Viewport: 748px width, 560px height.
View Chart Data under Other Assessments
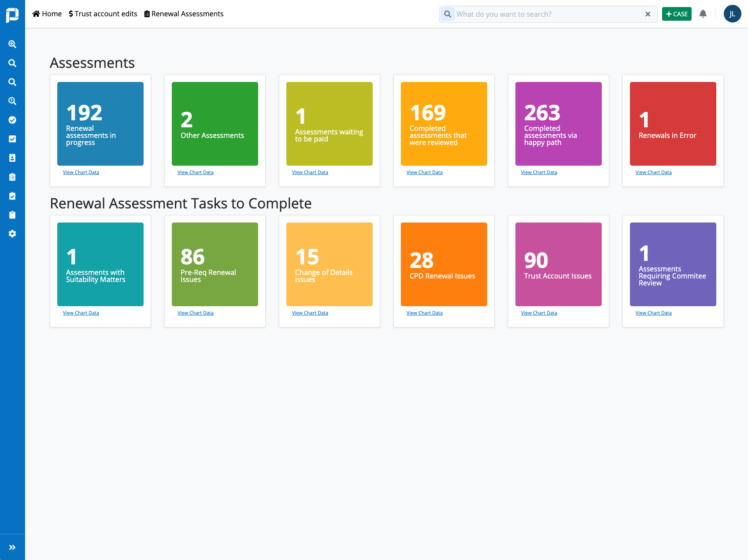[196, 172]
